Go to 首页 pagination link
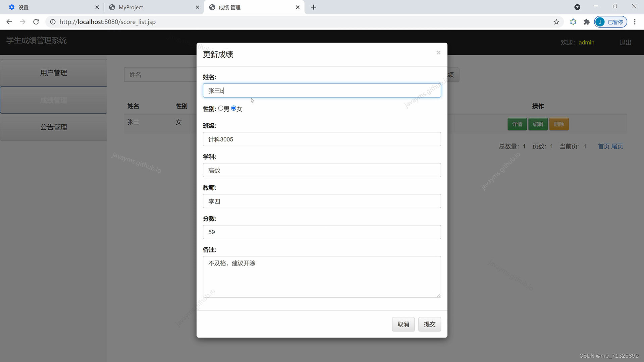The height and width of the screenshot is (362, 644). pyautogui.click(x=604, y=146)
